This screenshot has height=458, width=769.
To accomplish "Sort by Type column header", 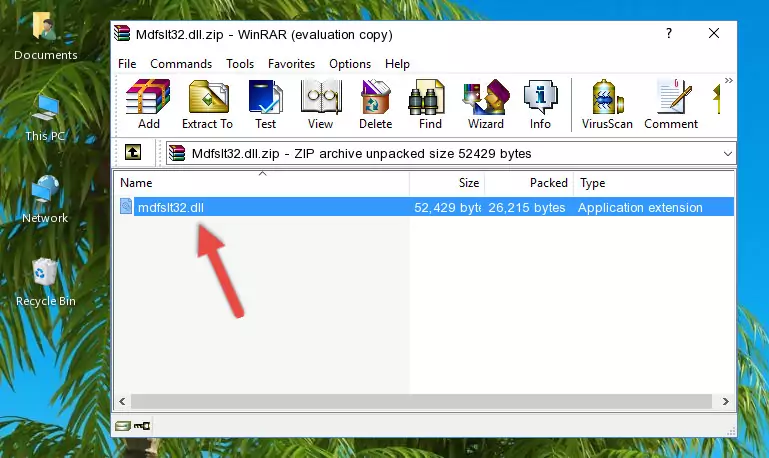I will pos(654,183).
